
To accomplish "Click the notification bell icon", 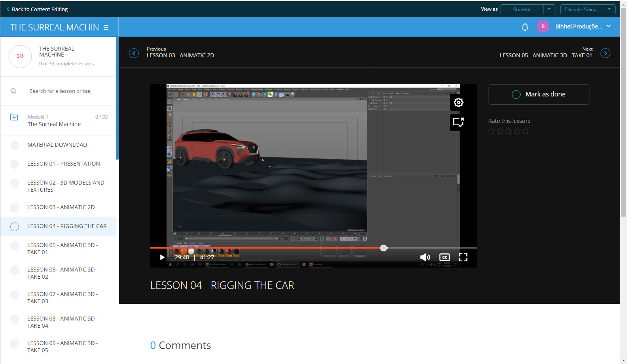I will (525, 27).
